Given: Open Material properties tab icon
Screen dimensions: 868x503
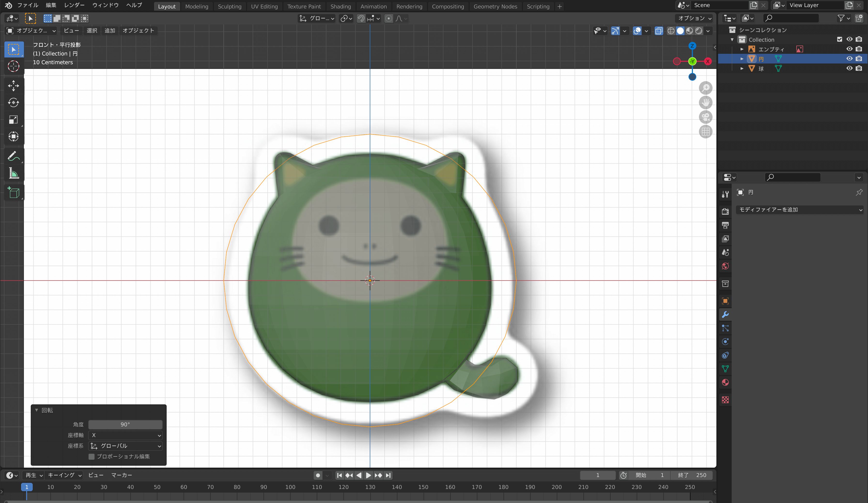Looking at the screenshot, I should tap(725, 382).
